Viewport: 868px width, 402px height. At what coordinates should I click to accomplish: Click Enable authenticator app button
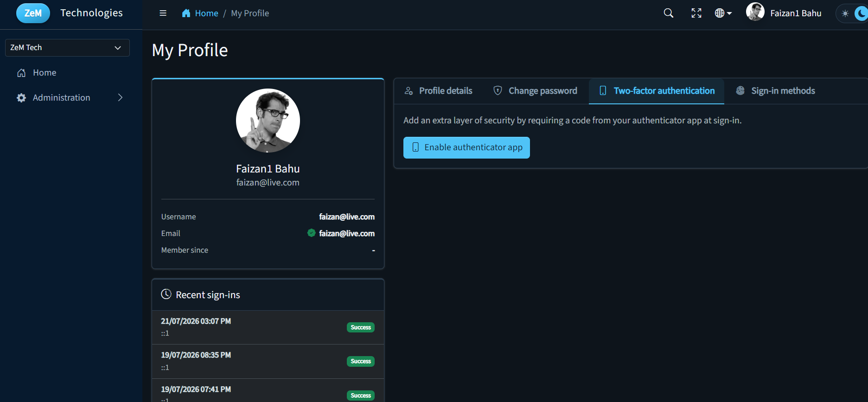466,147
